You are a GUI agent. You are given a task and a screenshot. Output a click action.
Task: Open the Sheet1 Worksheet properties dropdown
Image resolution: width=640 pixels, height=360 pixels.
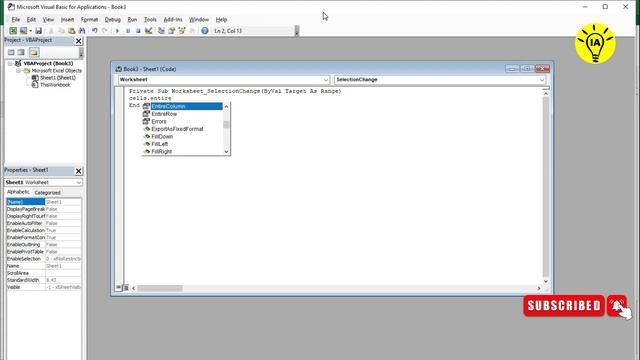pos(78,182)
